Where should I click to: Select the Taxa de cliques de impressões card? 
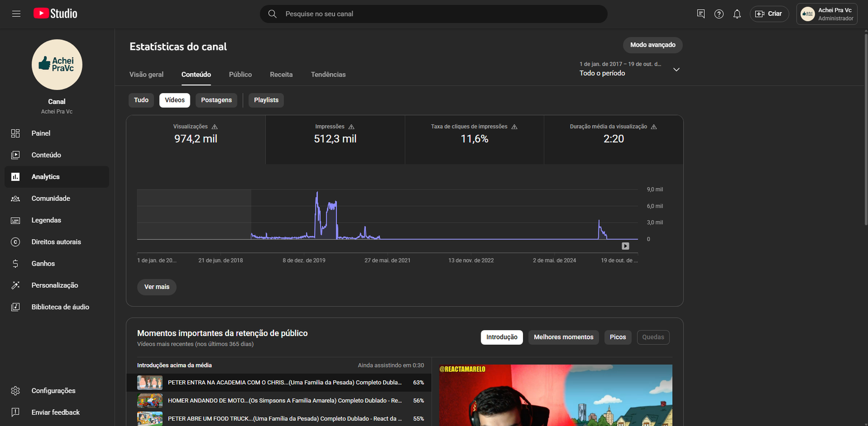475,139
